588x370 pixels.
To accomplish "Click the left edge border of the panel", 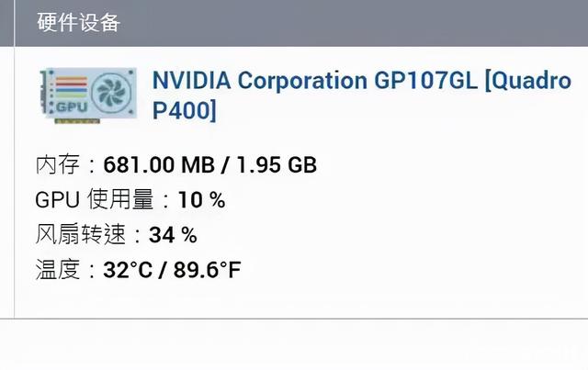I will [x=15, y=184].
